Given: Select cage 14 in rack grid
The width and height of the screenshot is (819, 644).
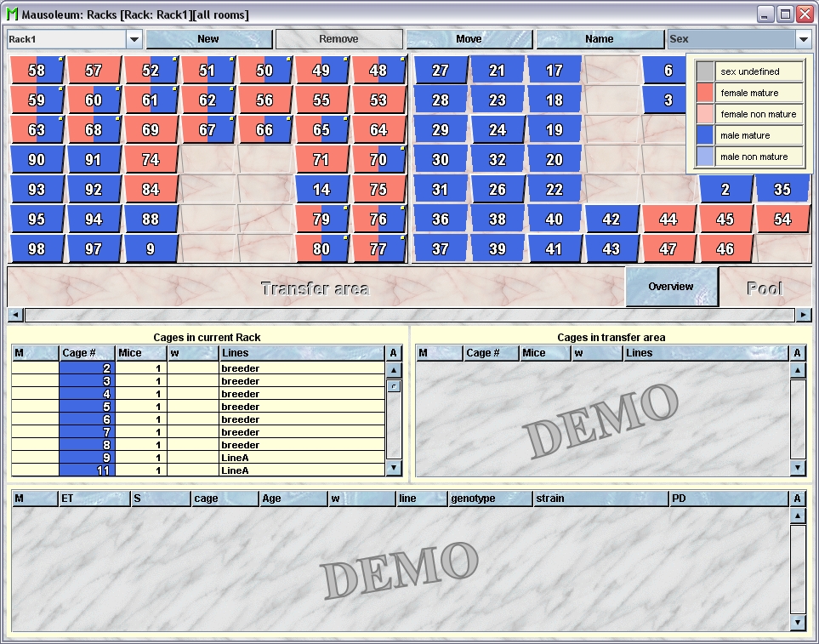Looking at the screenshot, I should pos(321,189).
